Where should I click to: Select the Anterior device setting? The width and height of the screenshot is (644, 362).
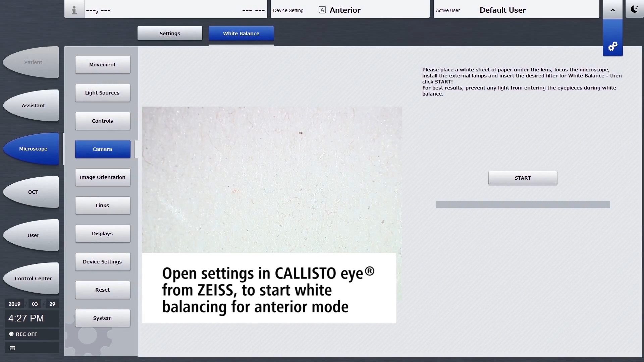click(x=350, y=9)
